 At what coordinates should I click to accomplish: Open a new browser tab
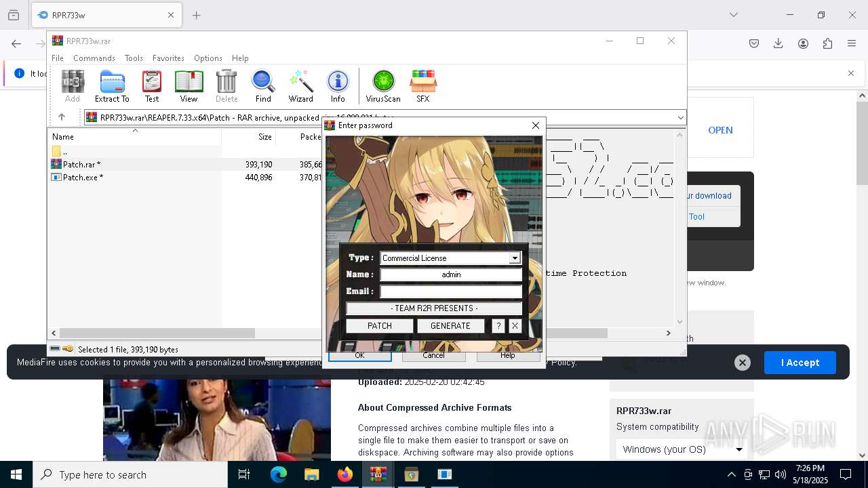[197, 15]
